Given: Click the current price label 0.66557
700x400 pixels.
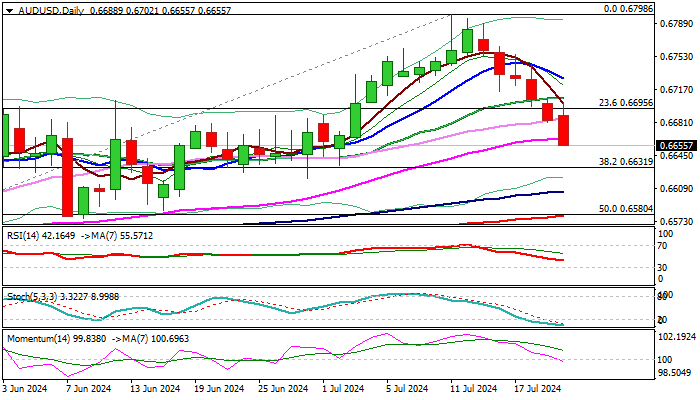Looking at the screenshot, I should (676, 146).
